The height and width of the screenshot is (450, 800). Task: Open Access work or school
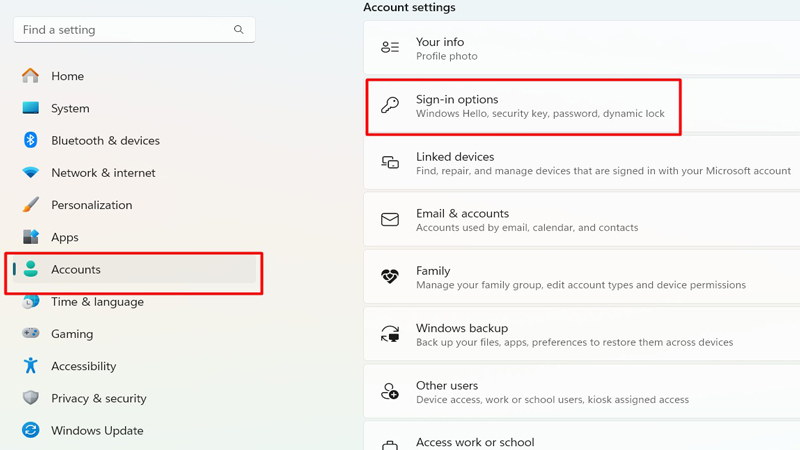tap(582, 436)
